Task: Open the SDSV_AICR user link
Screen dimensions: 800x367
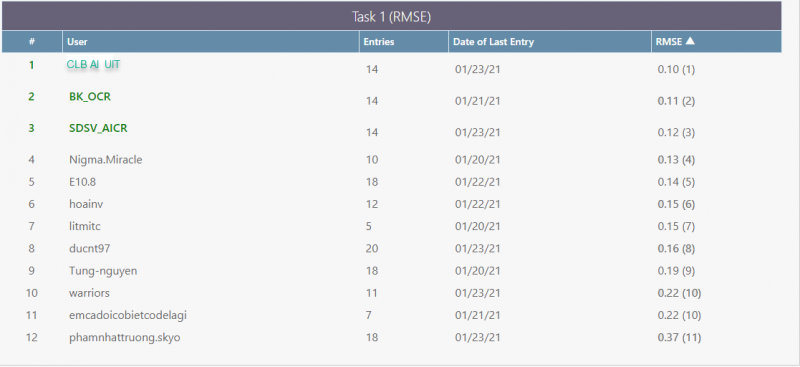Action: pos(98,128)
